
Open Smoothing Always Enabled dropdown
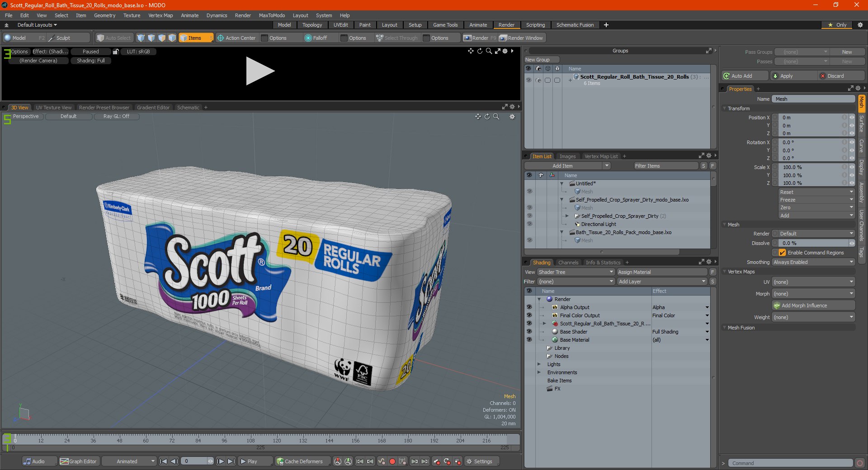click(x=813, y=262)
